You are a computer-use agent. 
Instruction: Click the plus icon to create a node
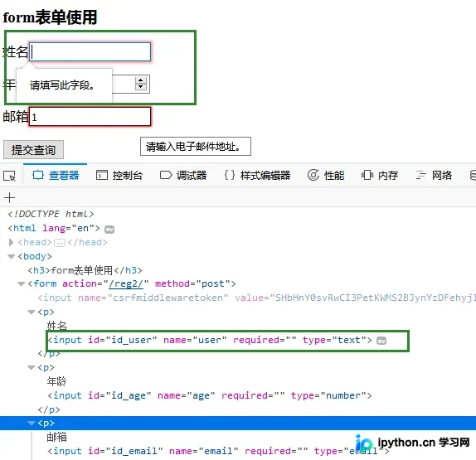pyautogui.click(x=9, y=197)
